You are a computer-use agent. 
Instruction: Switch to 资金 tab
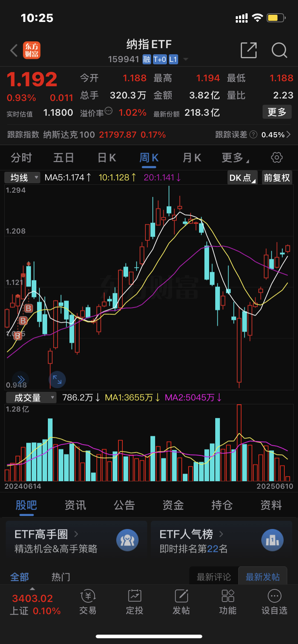tap(173, 505)
